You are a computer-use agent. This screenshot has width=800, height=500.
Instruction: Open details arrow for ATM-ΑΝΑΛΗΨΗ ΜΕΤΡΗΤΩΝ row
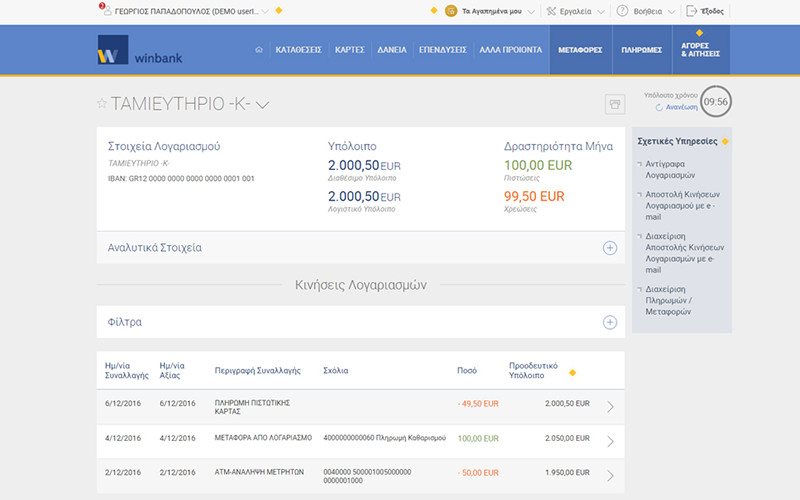610,474
